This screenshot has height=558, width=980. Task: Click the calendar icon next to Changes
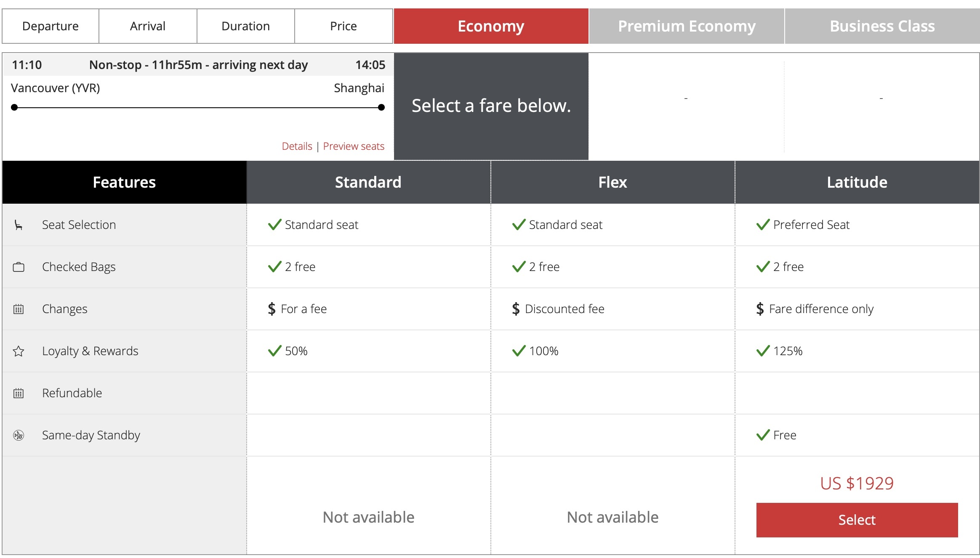point(19,309)
